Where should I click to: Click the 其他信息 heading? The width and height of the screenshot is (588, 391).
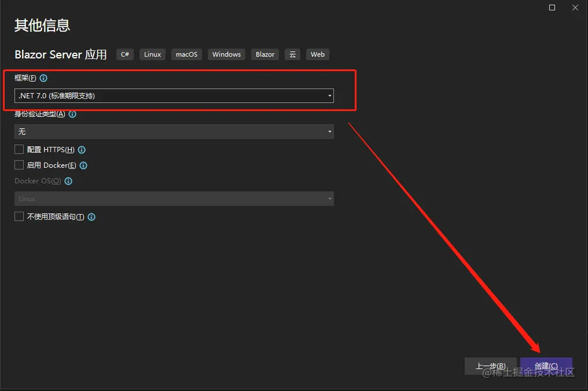42,25
